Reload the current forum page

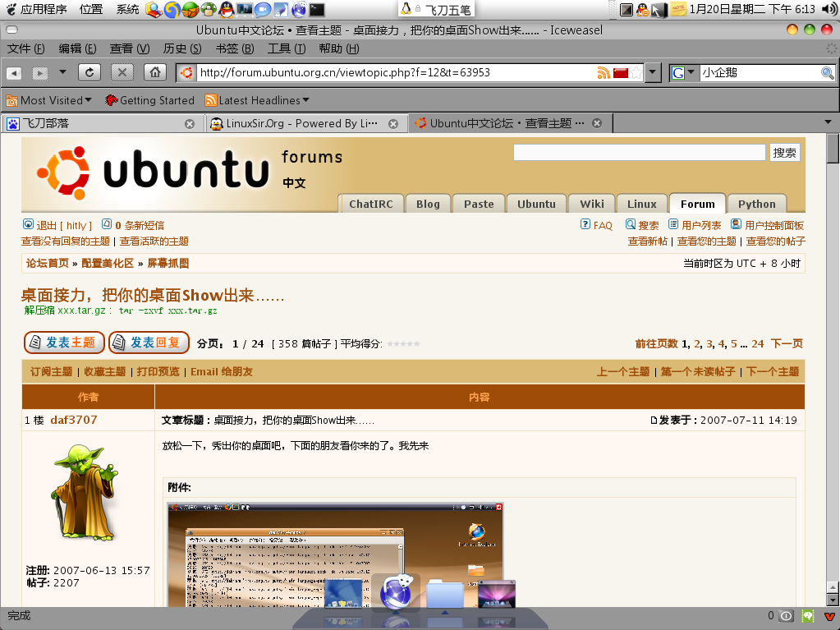(90, 72)
